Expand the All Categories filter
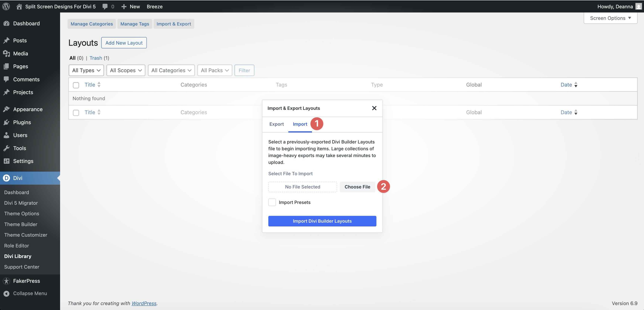Viewport: 644px width, 310px height. tap(171, 70)
